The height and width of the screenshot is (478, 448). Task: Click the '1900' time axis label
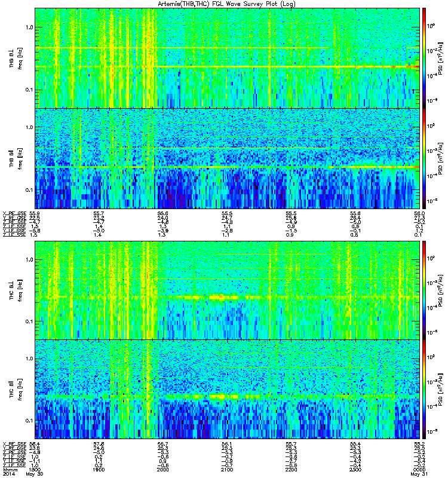(99, 470)
